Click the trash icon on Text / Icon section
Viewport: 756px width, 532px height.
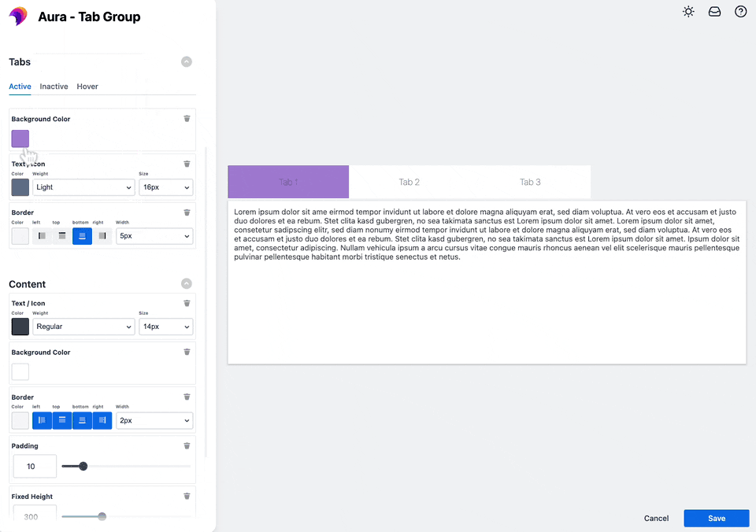click(x=187, y=164)
